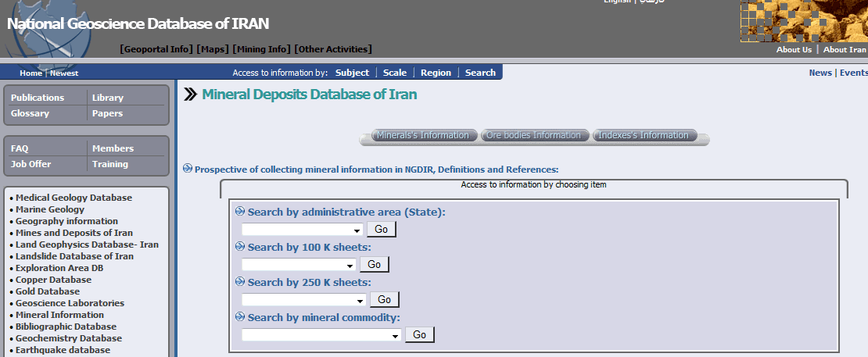868x357 pixels.
Task: Click Search in the blue navigation bar
Action: coord(480,73)
